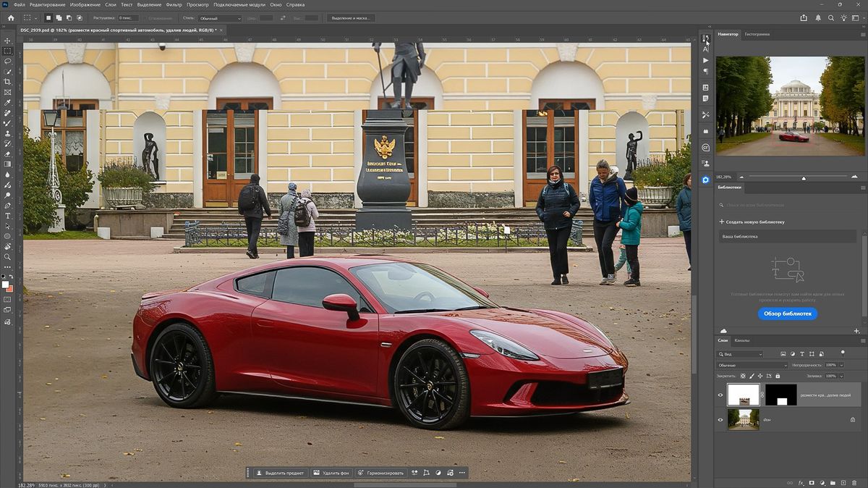Hide the Фон layer

click(720, 418)
